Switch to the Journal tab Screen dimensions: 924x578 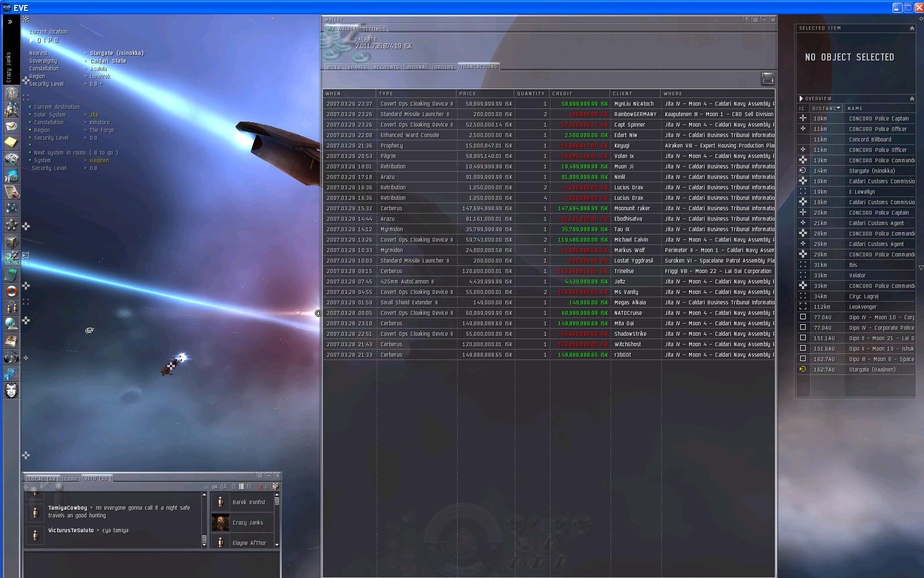416,67
